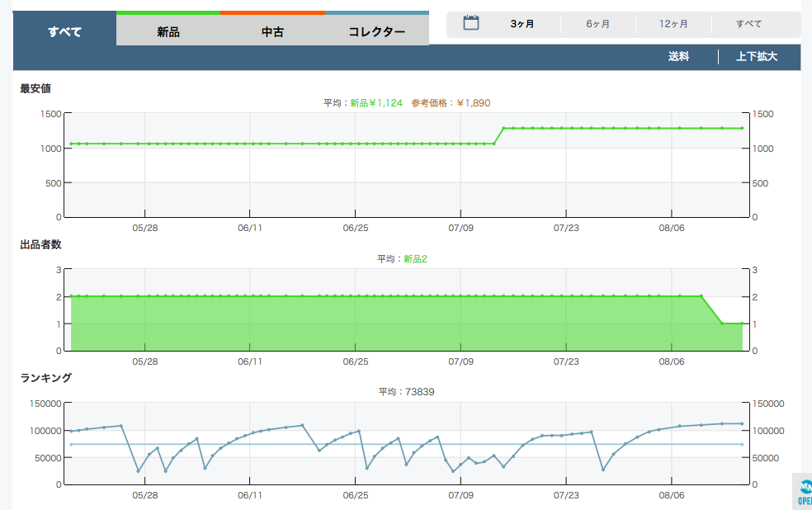Set the chart range to 6ヶ月

point(598,24)
